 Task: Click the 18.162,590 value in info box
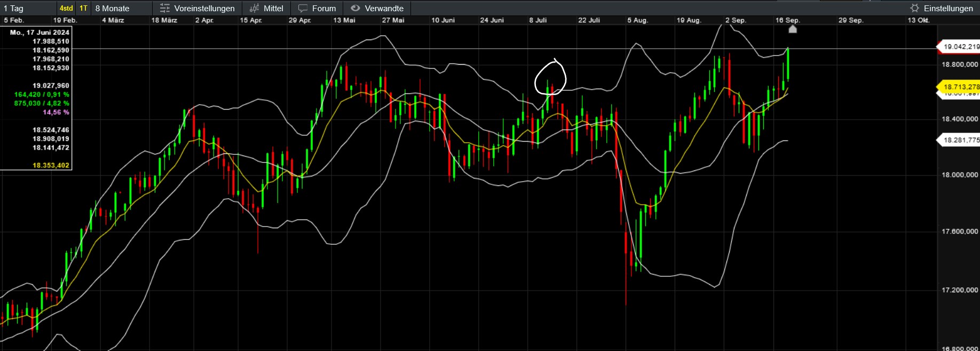(51, 50)
